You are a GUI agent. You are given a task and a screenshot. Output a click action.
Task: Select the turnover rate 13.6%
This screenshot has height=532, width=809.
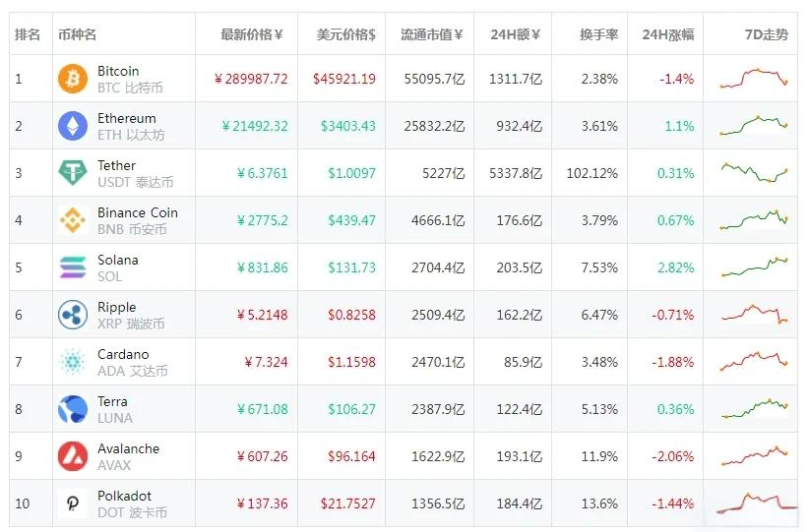(599, 503)
